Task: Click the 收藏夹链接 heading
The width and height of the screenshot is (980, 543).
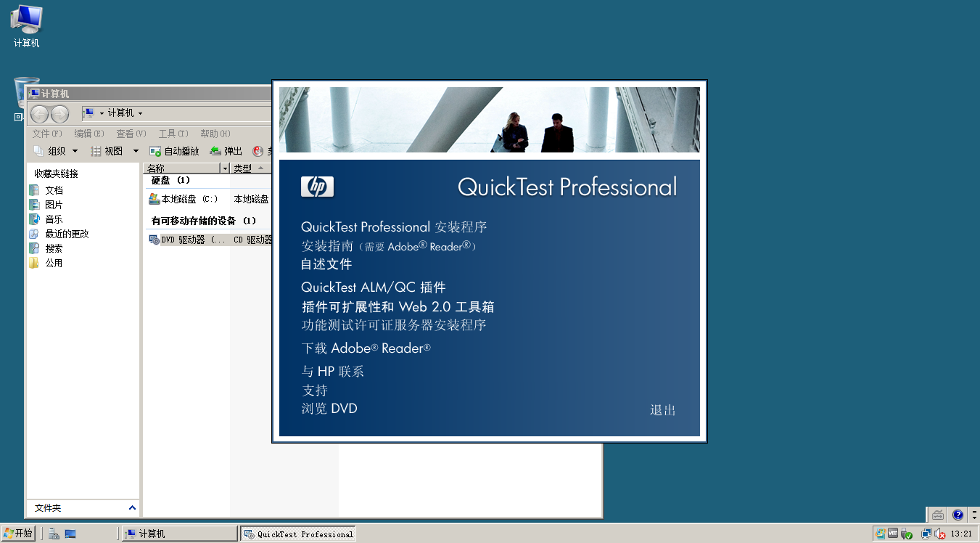Action: [x=56, y=173]
